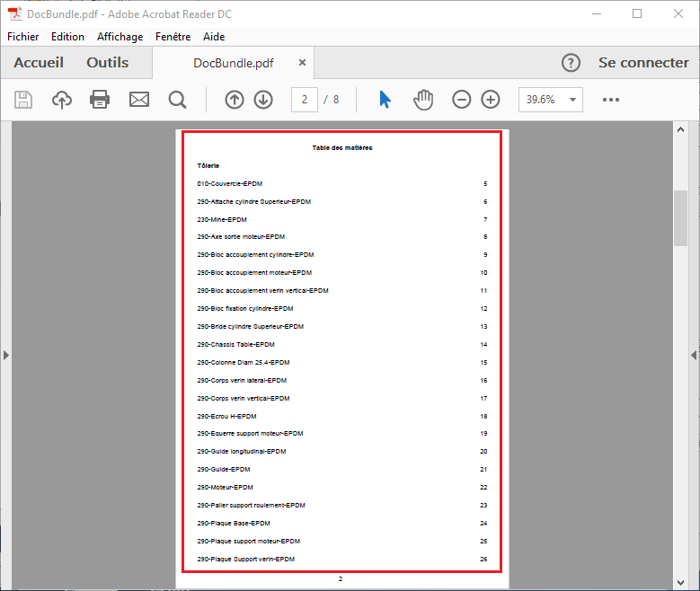Expand the left navigation pane
The image size is (700, 591).
click(x=5, y=356)
